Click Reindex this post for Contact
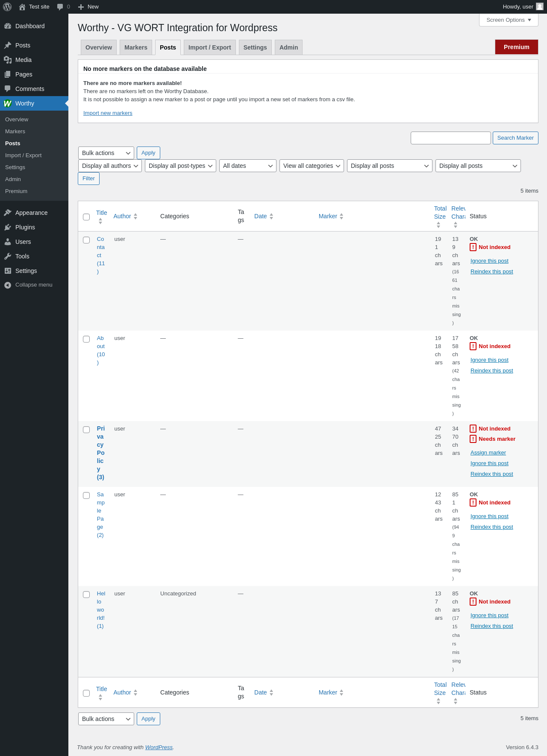This screenshot has height=756, width=547. tap(492, 272)
